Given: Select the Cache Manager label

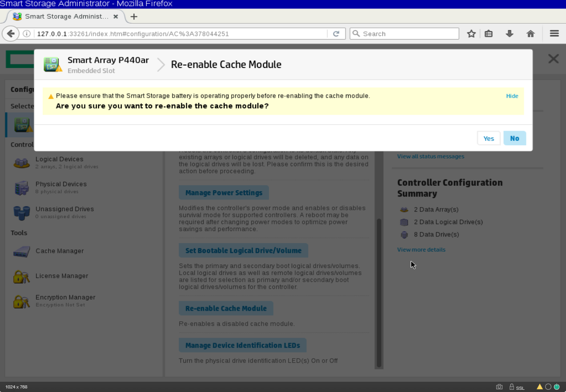Looking at the screenshot, I should click(x=60, y=251).
